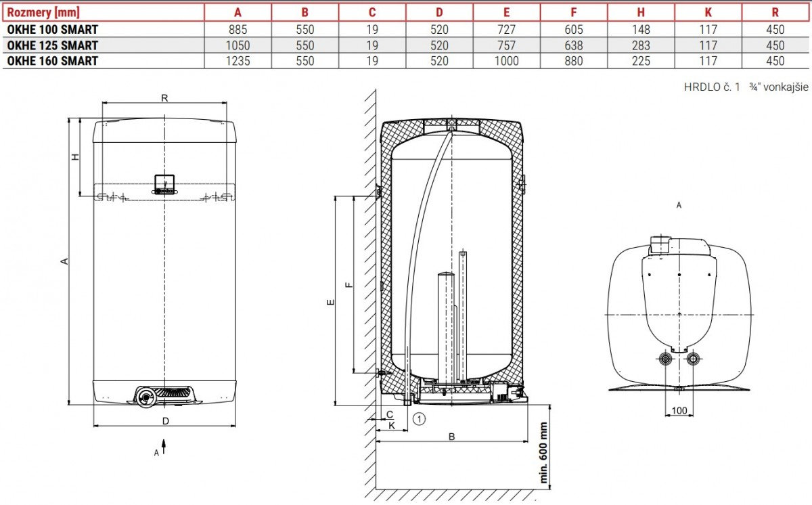Click column header H in the table
The image size is (812, 505).
point(640,12)
